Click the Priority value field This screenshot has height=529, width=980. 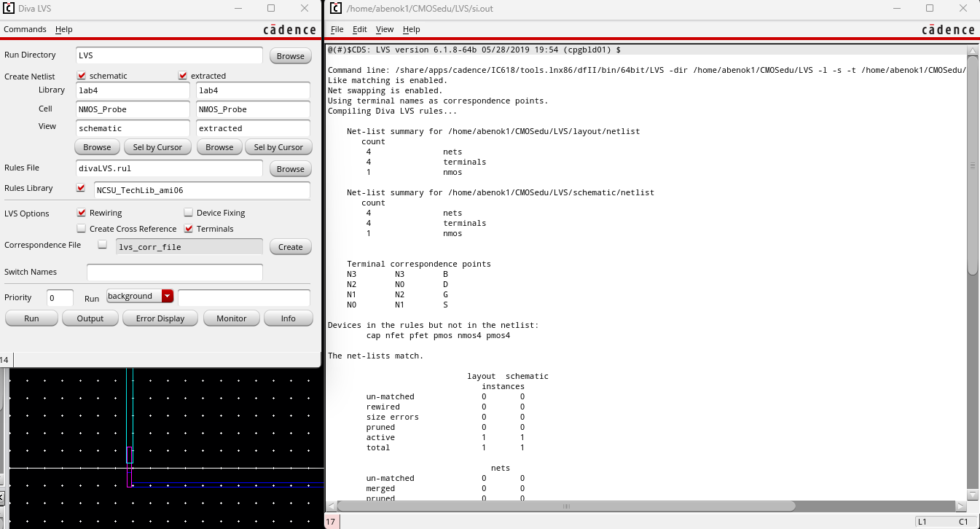pos(60,297)
